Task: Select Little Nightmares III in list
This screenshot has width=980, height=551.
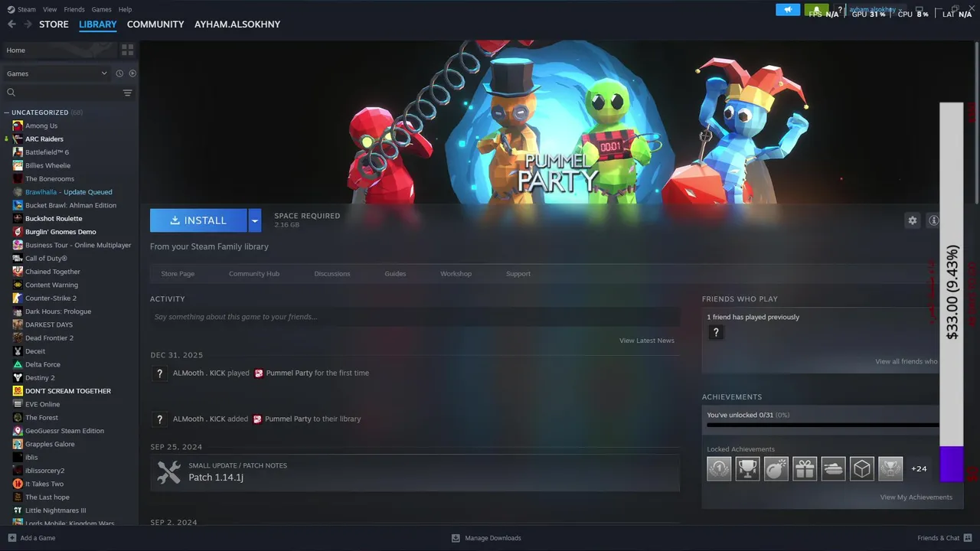Action: coord(56,510)
